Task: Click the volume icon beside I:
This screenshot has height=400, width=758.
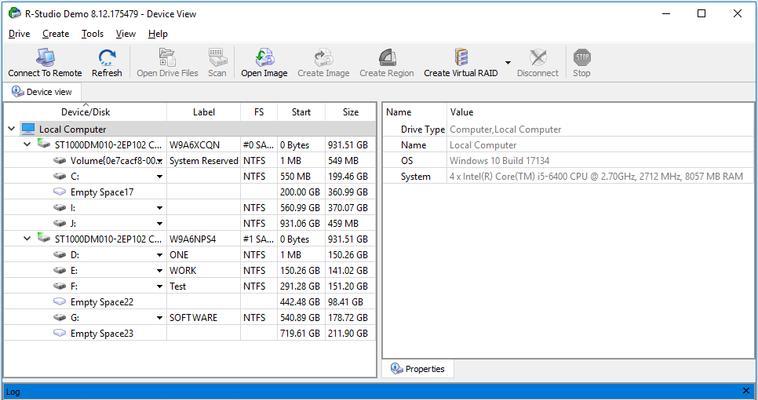Action: (59, 208)
